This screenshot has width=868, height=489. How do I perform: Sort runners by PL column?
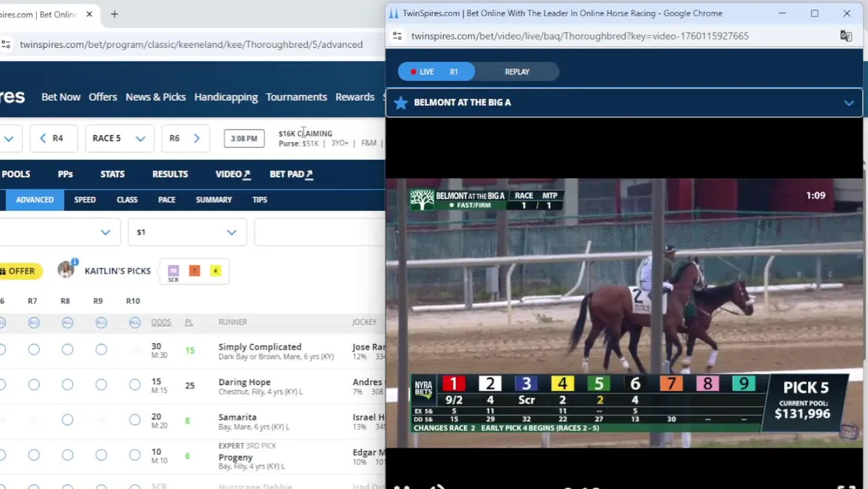click(189, 322)
